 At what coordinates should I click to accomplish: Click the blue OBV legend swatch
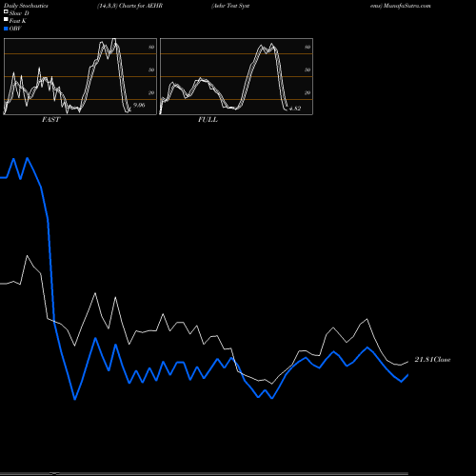tap(6, 29)
